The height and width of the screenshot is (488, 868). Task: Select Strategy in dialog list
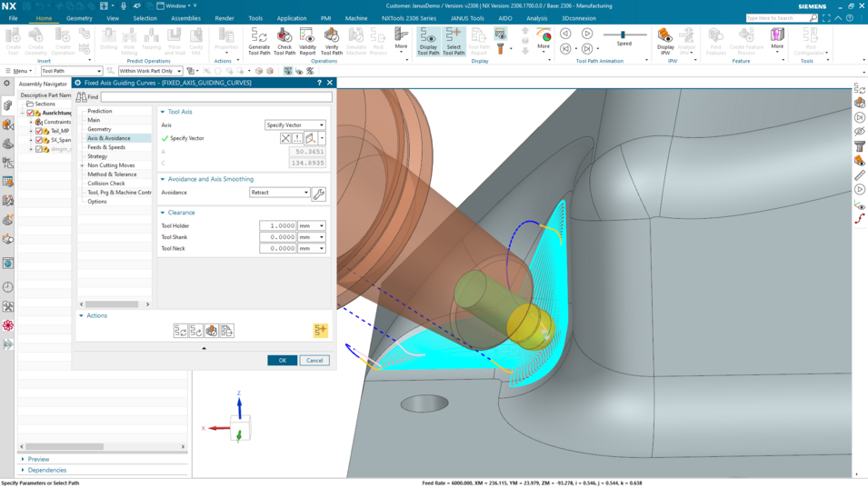pyautogui.click(x=97, y=156)
